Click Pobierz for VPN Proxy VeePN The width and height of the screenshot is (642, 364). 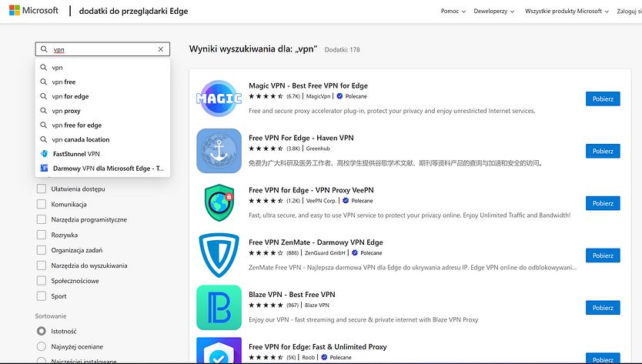603,203
